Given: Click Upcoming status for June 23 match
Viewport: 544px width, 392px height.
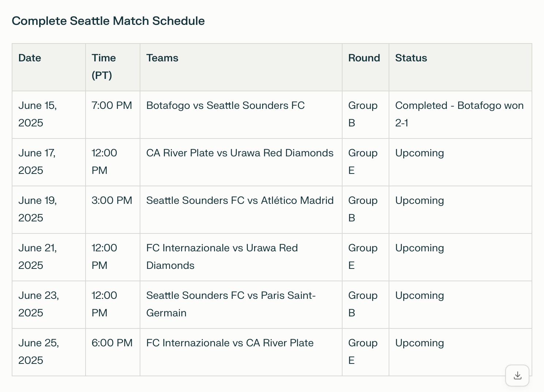Looking at the screenshot, I should (419, 296).
